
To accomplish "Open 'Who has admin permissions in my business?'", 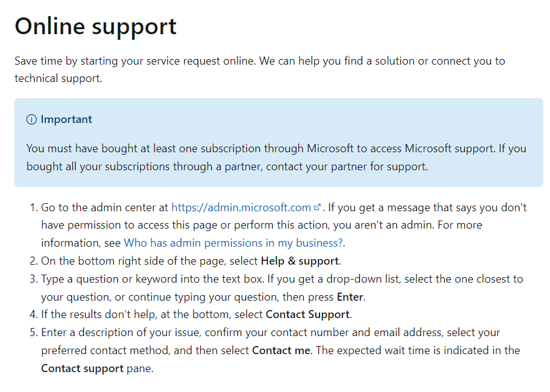I will [233, 243].
